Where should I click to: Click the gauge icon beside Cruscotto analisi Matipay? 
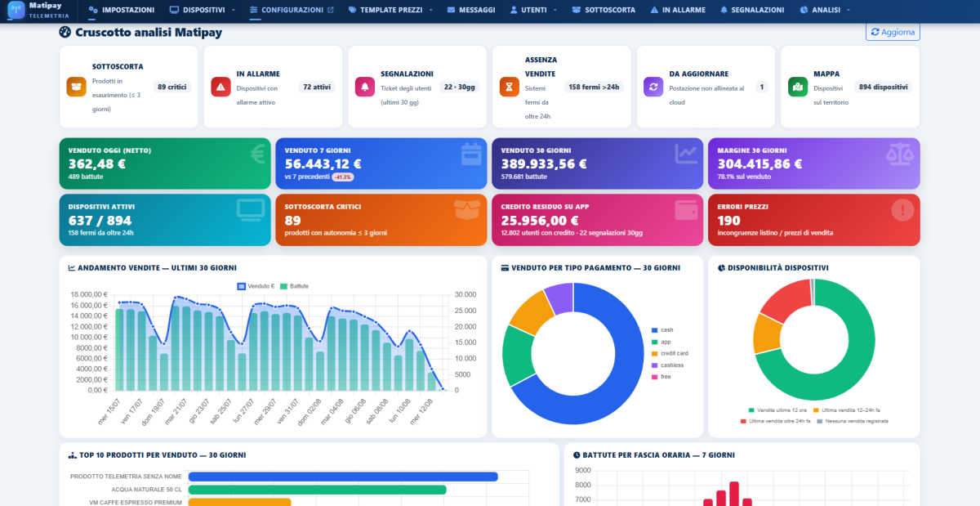pyautogui.click(x=65, y=32)
